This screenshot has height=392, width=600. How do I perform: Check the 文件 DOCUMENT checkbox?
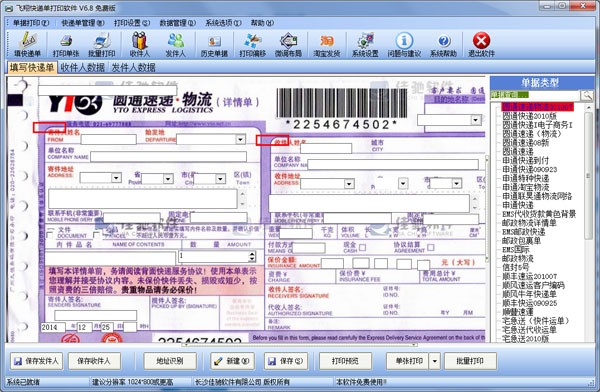click(50, 235)
